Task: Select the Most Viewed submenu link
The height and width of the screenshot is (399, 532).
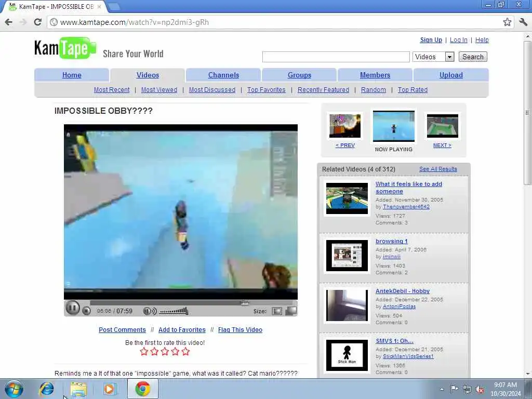Action: [x=159, y=89]
